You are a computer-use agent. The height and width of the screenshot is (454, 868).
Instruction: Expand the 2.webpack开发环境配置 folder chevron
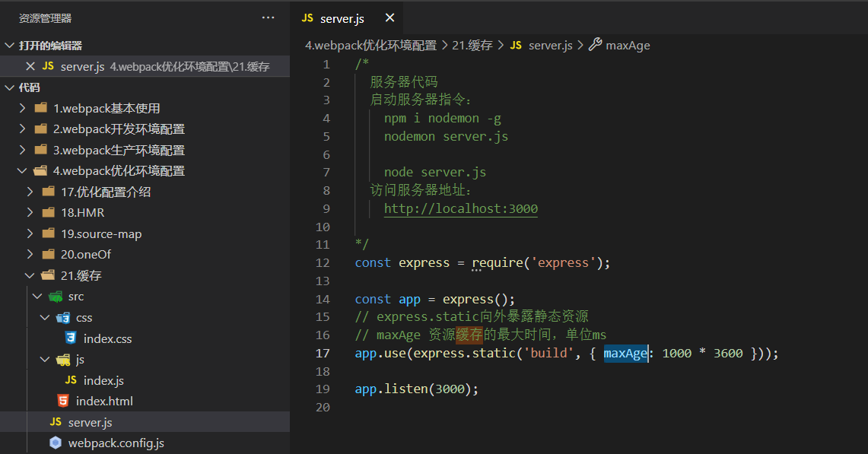click(22, 129)
